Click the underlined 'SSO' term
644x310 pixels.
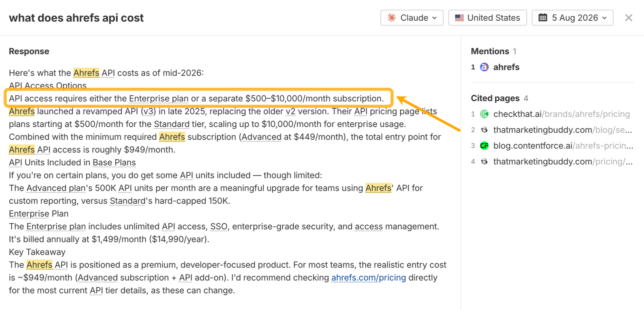click(219, 226)
